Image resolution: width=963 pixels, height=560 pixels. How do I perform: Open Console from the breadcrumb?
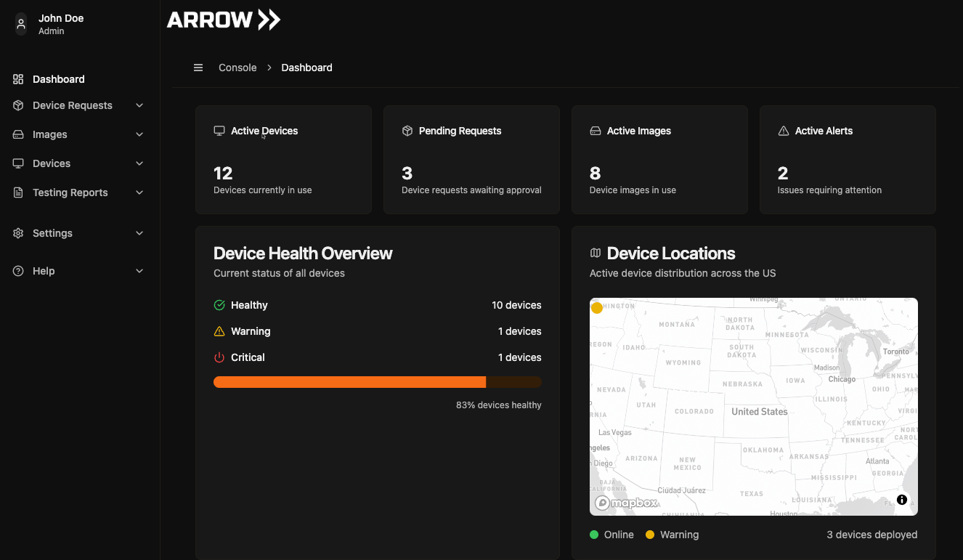tap(237, 67)
